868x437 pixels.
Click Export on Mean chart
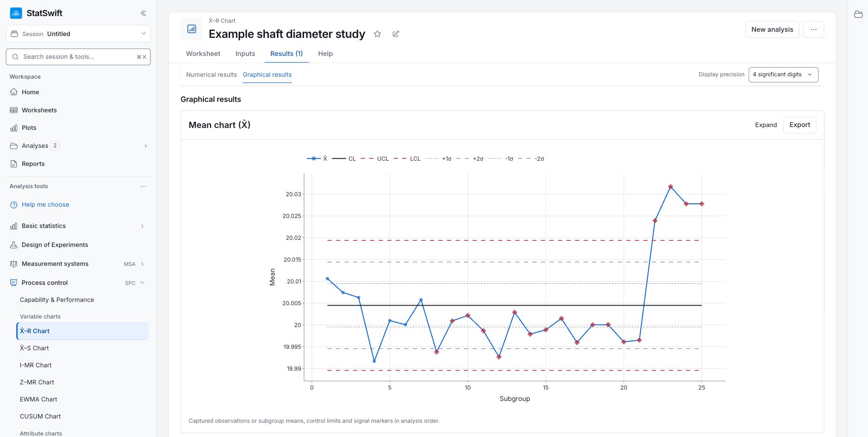[x=800, y=125]
